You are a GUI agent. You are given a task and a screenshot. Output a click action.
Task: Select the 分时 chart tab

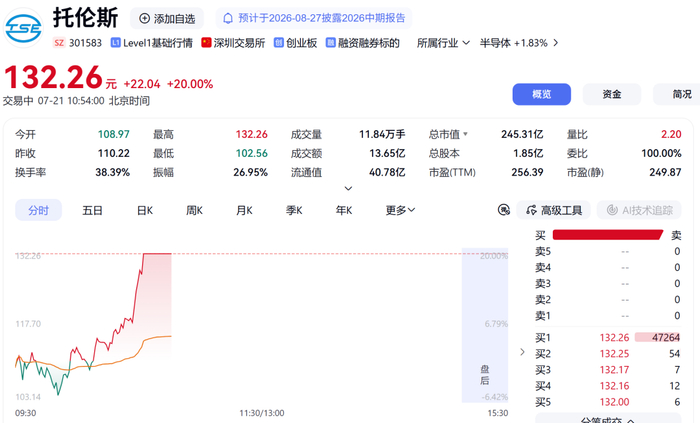click(38, 210)
